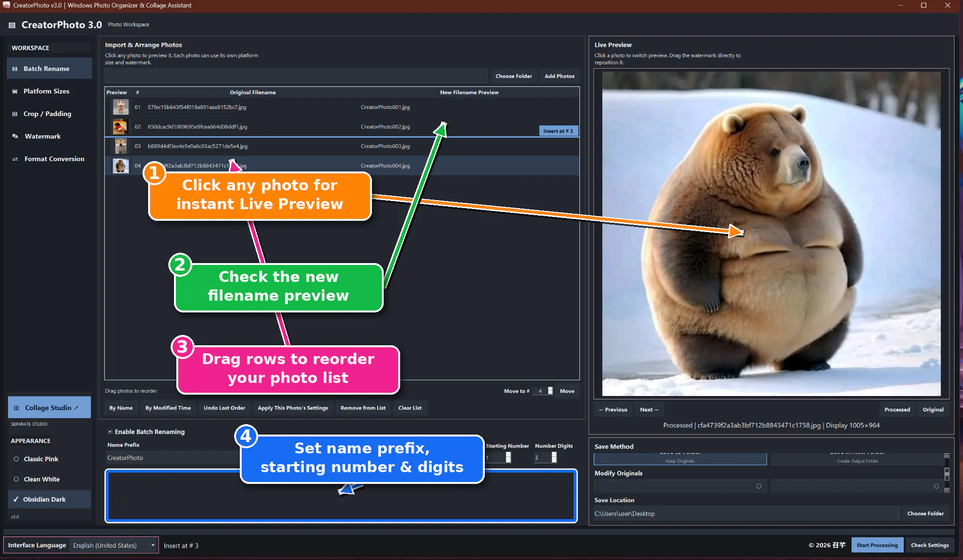Switch preview to Processed view
This screenshot has height=560, width=963.
pos(897,410)
